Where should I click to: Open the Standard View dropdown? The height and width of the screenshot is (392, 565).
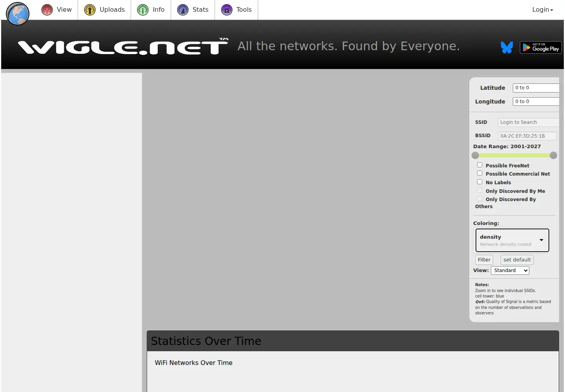510,270
